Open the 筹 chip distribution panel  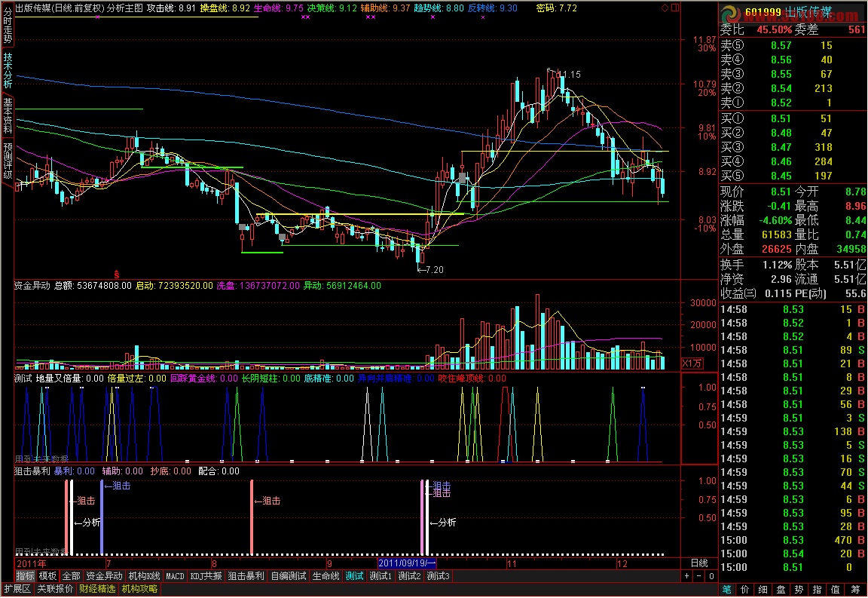[x=856, y=590]
